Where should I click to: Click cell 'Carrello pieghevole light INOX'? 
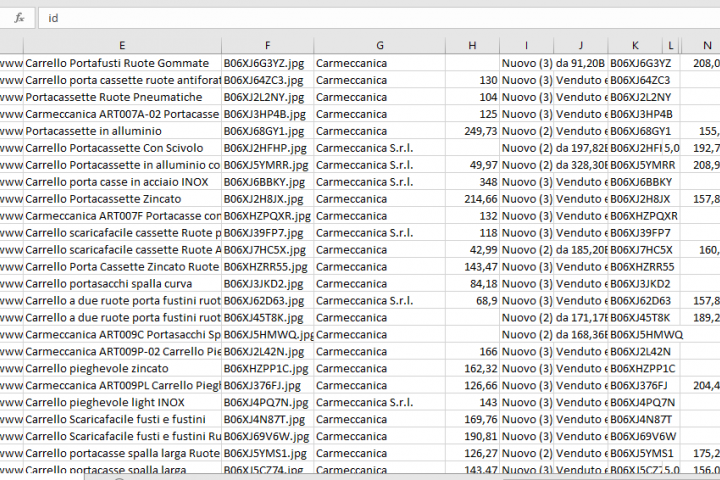click(x=122, y=402)
